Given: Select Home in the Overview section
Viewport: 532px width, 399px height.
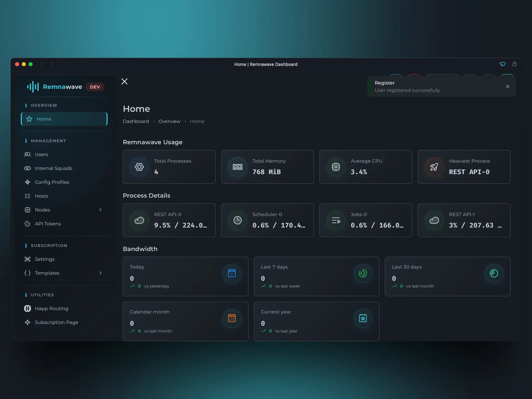Looking at the screenshot, I should [x=44, y=119].
